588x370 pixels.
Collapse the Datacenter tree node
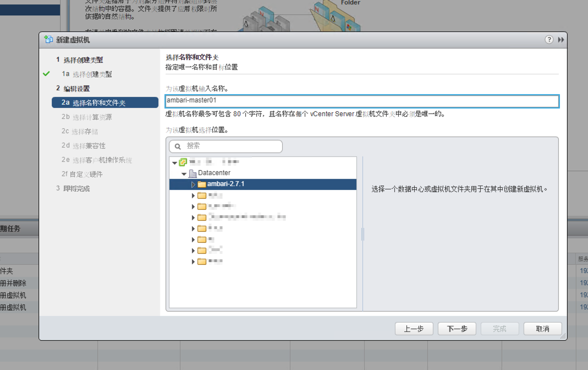click(184, 173)
